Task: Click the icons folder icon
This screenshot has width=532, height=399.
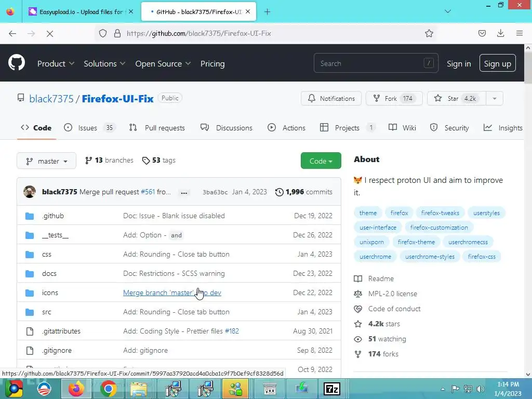Action: [30, 292]
